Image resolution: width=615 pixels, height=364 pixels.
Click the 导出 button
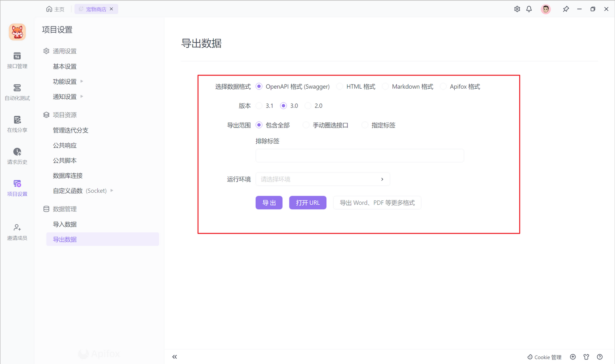(x=269, y=202)
